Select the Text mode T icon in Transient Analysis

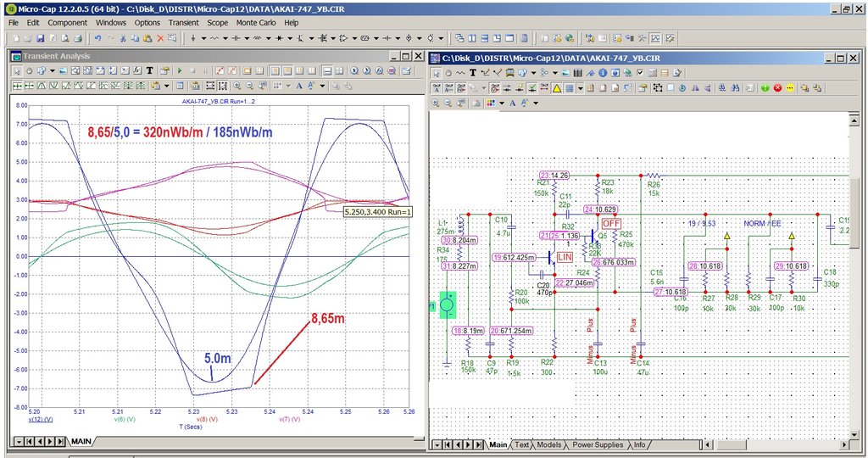(149, 71)
